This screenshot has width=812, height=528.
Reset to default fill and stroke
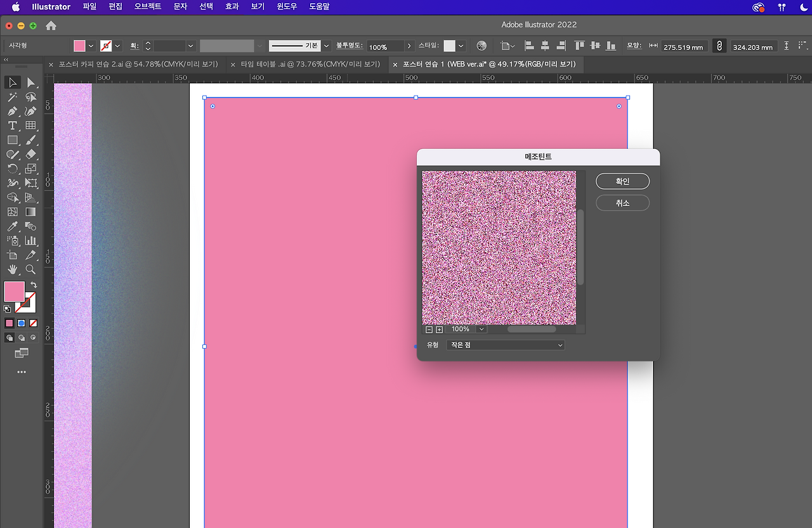7,309
